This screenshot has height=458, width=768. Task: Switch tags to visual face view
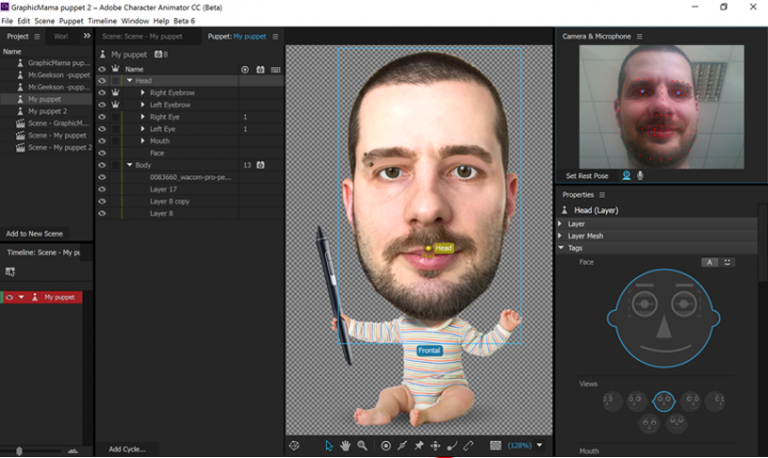tap(727, 263)
